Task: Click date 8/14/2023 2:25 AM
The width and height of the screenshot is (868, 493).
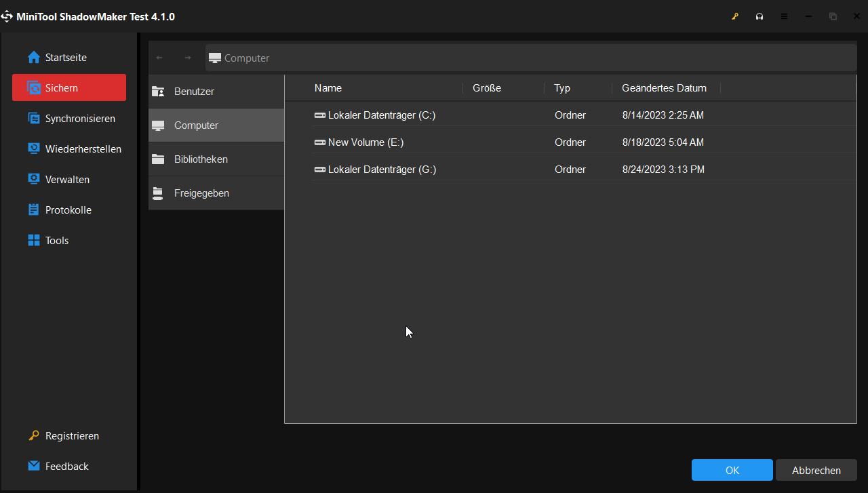Action: (663, 115)
